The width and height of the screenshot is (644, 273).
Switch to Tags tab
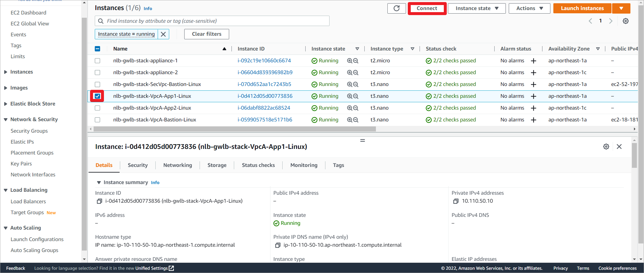click(338, 165)
